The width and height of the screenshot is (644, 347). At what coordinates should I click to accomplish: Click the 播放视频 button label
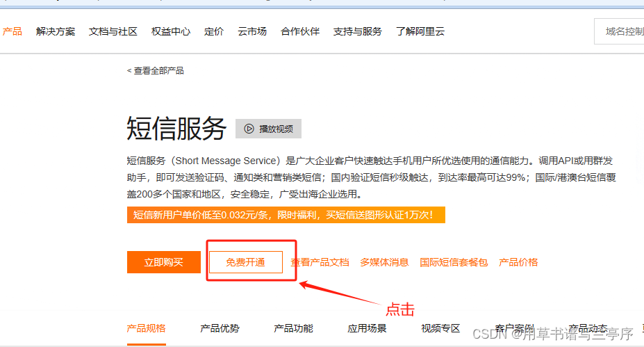click(x=276, y=129)
